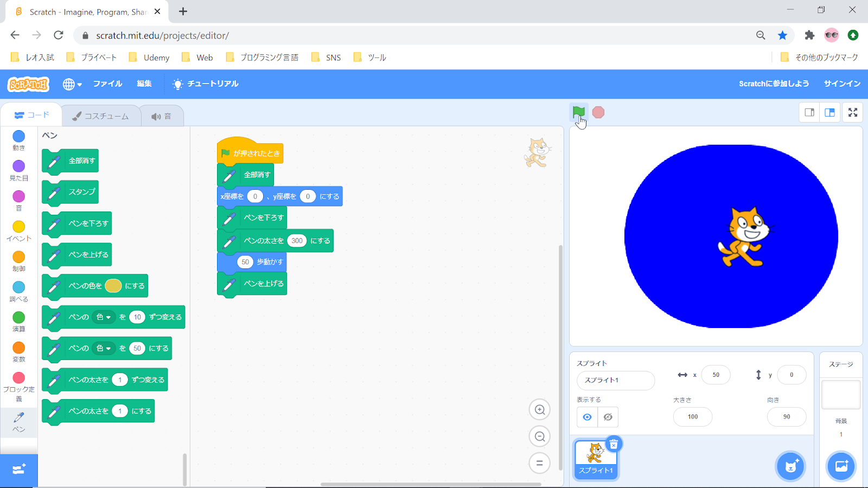Click the sprite size field 100
868x488 pixels.
click(693, 417)
